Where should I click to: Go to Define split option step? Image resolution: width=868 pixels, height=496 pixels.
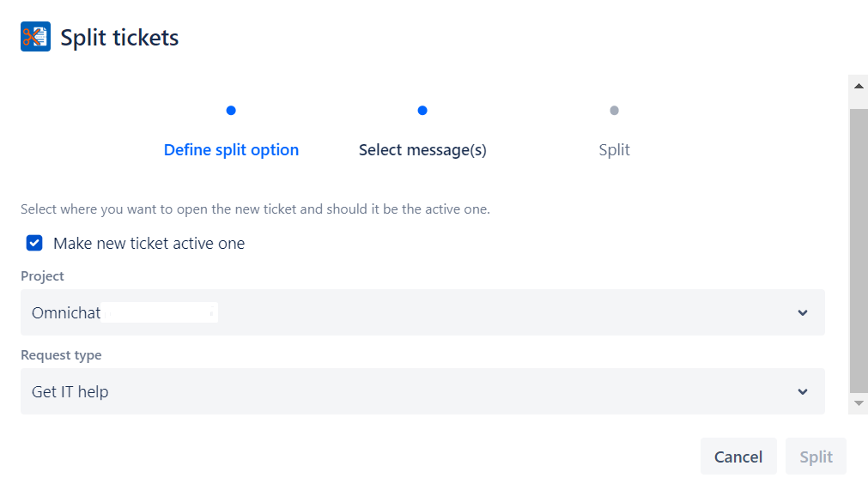231,150
